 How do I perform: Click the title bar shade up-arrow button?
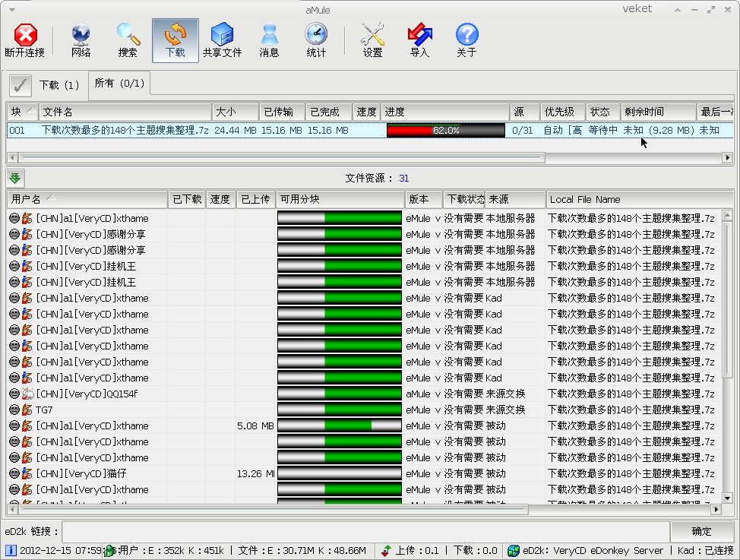[678, 10]
